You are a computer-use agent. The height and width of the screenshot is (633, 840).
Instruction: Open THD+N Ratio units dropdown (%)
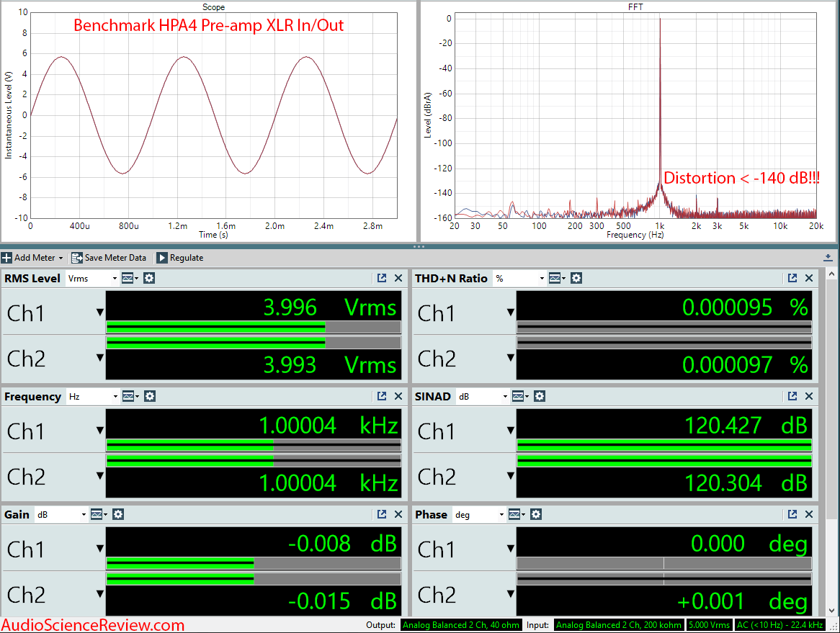tap(519, 279)
